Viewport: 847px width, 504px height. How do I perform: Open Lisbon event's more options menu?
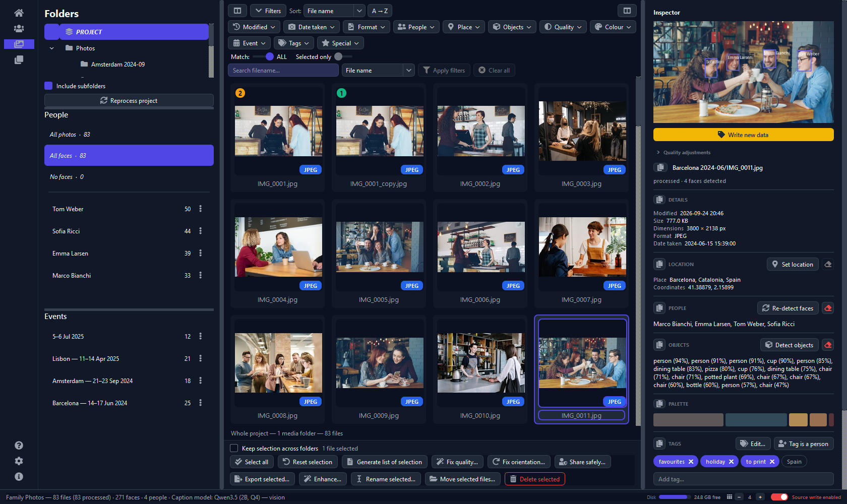(200, 358)
